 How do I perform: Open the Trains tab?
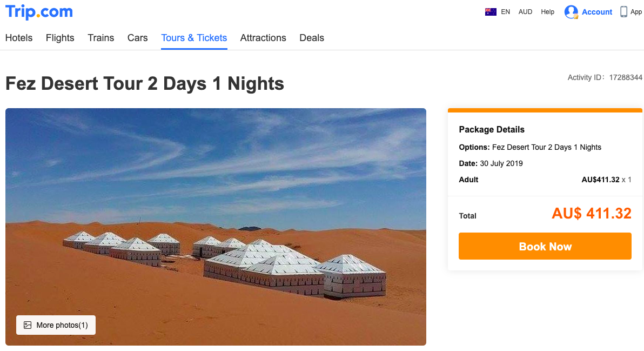point(100,38)
